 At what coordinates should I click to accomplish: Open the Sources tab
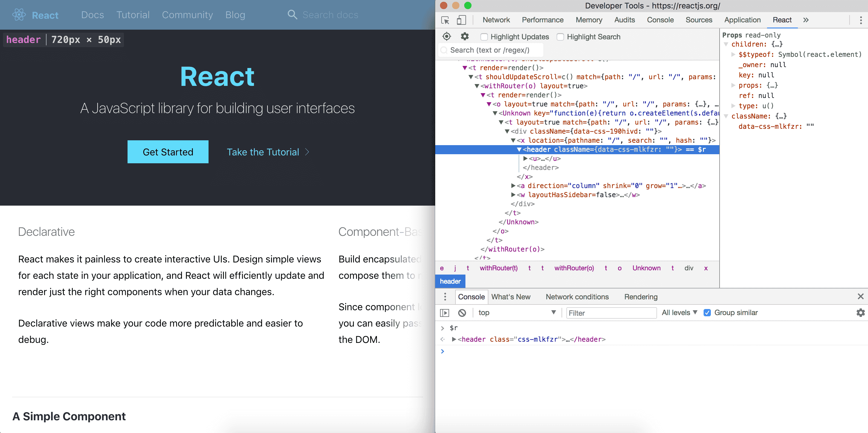pyautogui.click(x=698, y=20)
